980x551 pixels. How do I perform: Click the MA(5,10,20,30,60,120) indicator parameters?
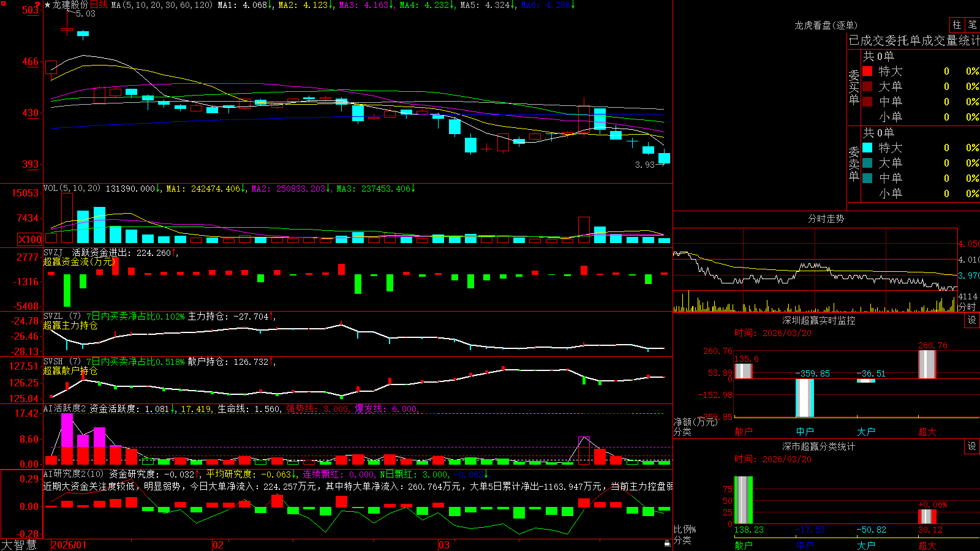coord(162,5)
